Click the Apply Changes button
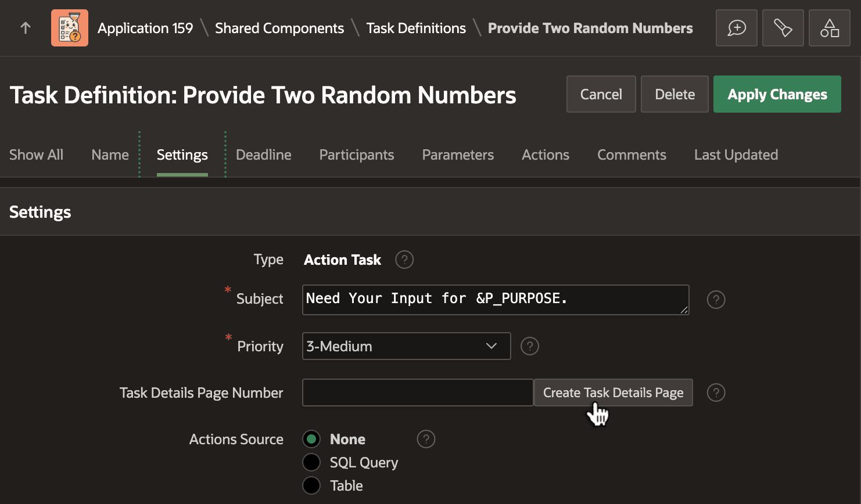This screenshot has height=504, width=861. click(x=777, y=94)
